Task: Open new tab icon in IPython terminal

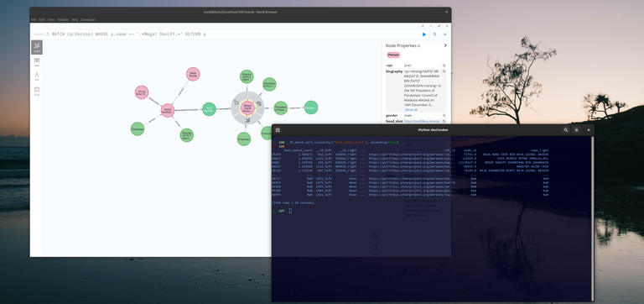Action: tap(278, 130)
